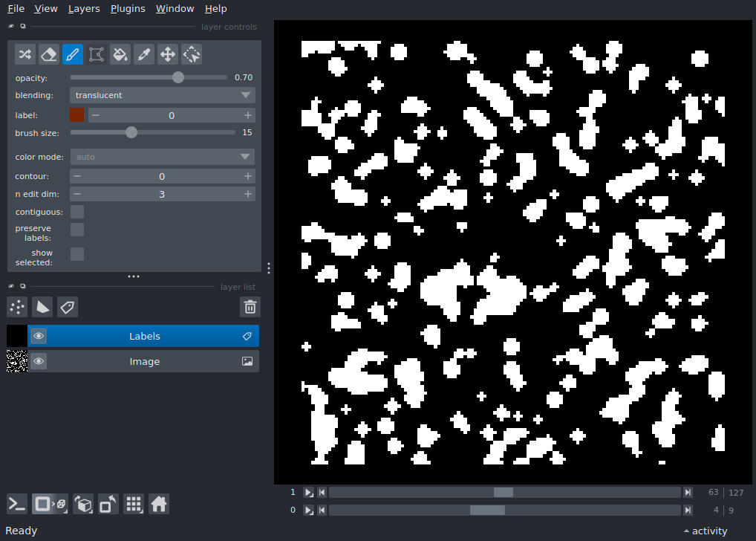
Task: Select the polygon drawing tool
Action: (97, 54)
